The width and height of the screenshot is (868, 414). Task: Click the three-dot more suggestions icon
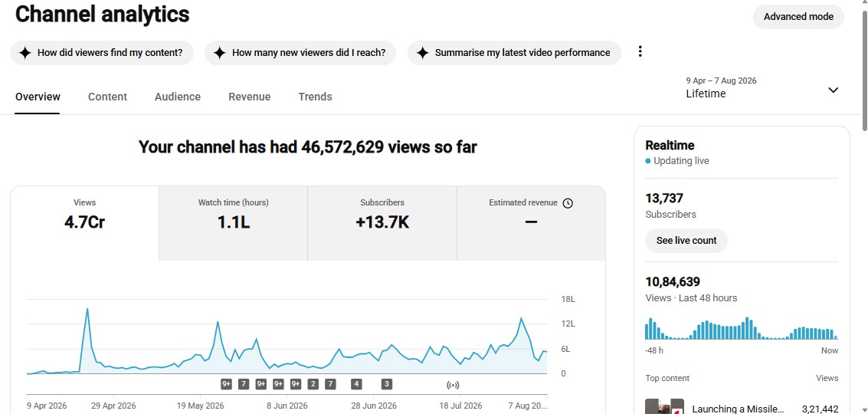[x=640, y=51]
